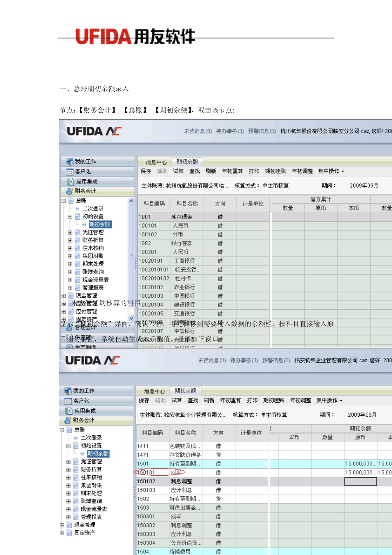Click 期末处理 folder icon in upper tree
Screen dimensions: 392x555
coord(78,264)
